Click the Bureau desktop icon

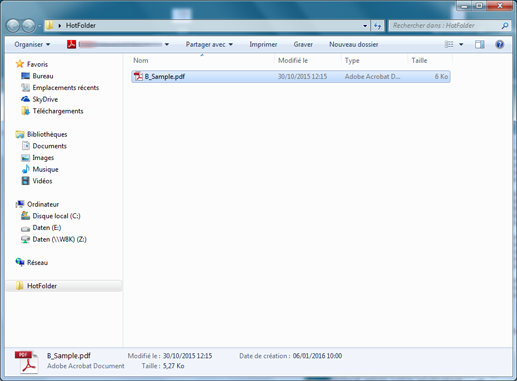pos(25,76)
